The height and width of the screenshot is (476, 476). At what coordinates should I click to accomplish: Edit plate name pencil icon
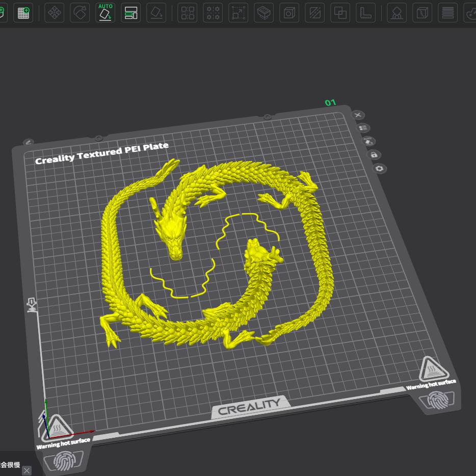[28, 142]
